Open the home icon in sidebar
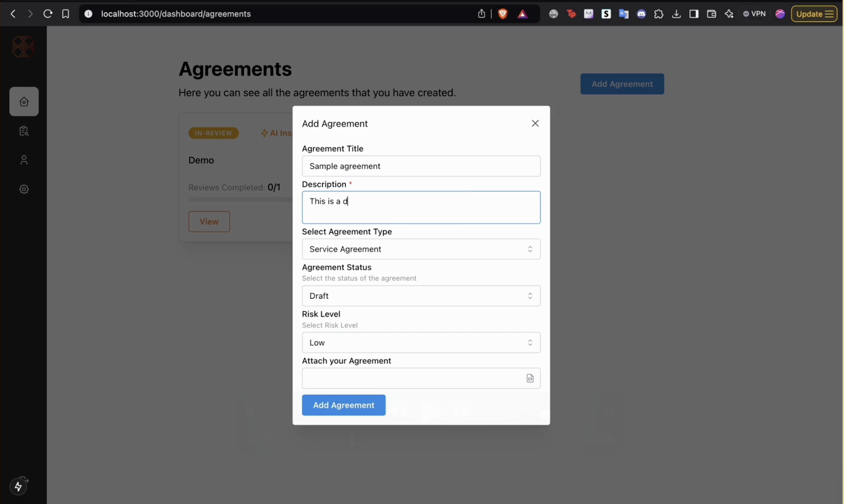Image resolution: width=844 pixels, height=504 pixels. tap(24, 102)
